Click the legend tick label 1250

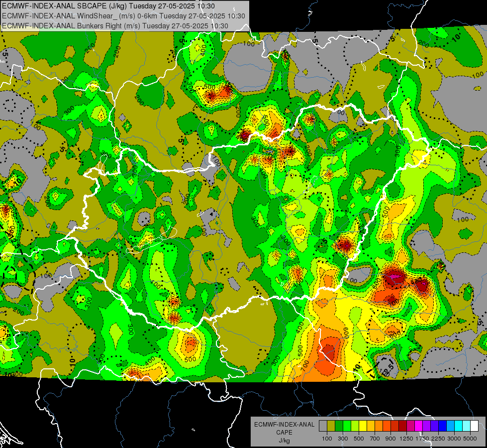406,439
